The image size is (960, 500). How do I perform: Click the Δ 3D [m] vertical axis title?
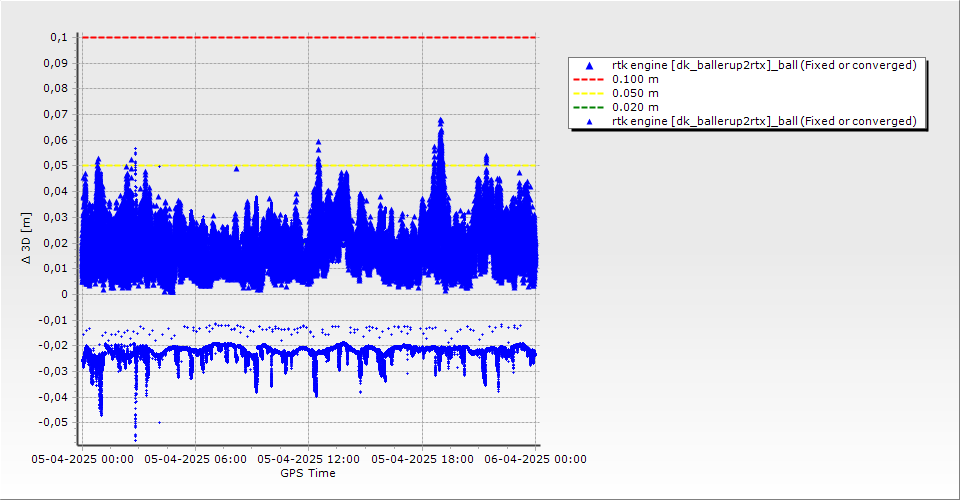click(x=27, y=236)
